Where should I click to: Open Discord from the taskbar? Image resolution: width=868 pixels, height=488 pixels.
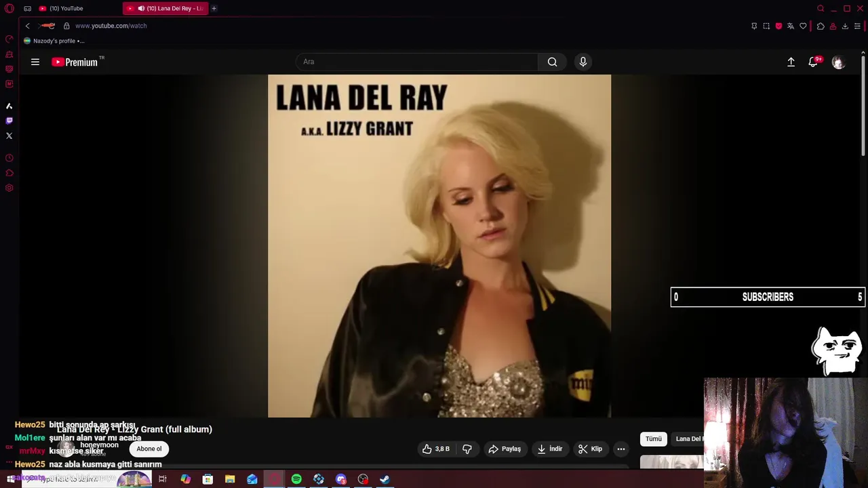341,479
